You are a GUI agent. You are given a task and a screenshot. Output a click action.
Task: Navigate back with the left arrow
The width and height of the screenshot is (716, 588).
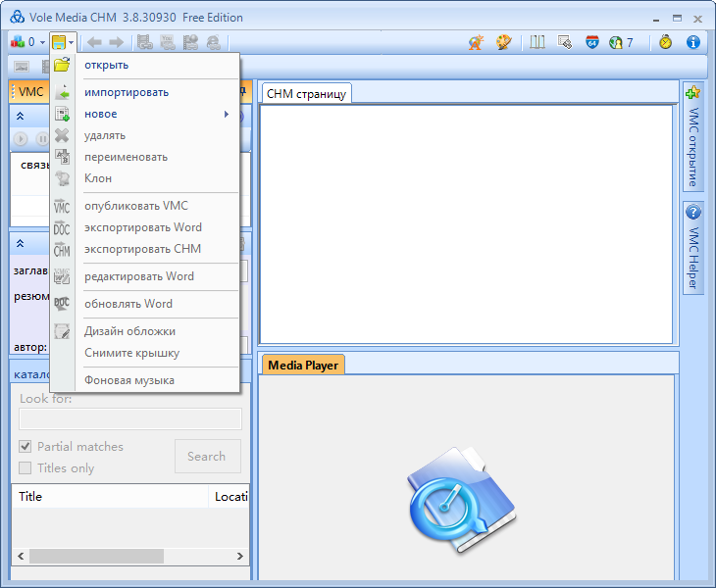(94, 42)
